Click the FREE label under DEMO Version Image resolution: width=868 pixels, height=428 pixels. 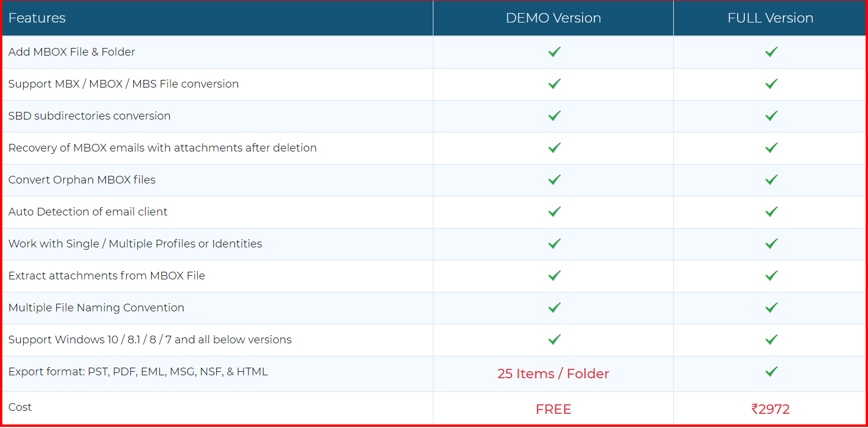click(554, 408)
